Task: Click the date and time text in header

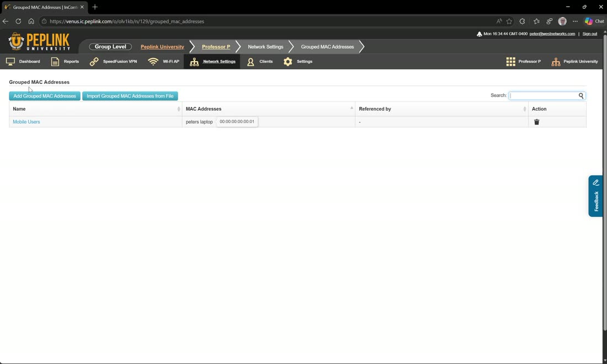Action: (505, 34)
